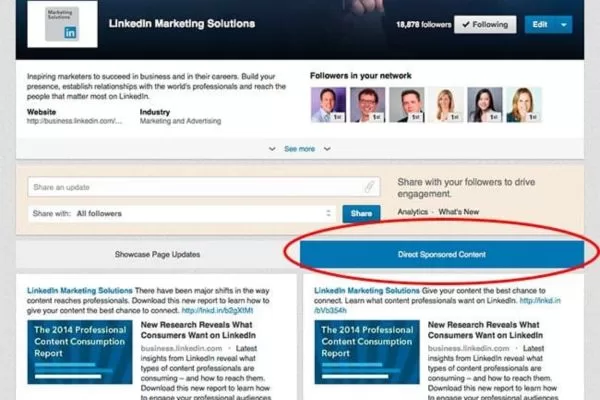
Task: Open the lnkd.in/b2gXfMt link in left post
Action: click(x=217, y=310)
